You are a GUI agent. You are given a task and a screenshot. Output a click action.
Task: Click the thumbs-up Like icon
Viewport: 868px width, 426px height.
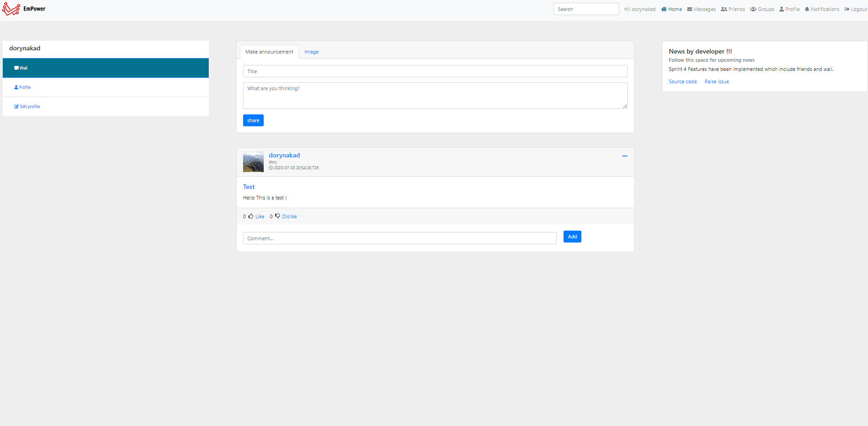(x=251, y=216)
